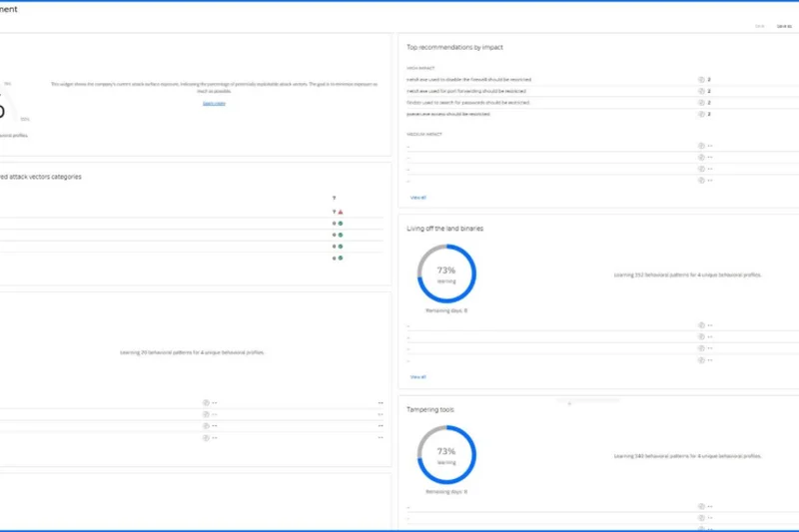Click first row icon in Tampering tools list
The width and height of the screenshot is (799, 532).
701,506
